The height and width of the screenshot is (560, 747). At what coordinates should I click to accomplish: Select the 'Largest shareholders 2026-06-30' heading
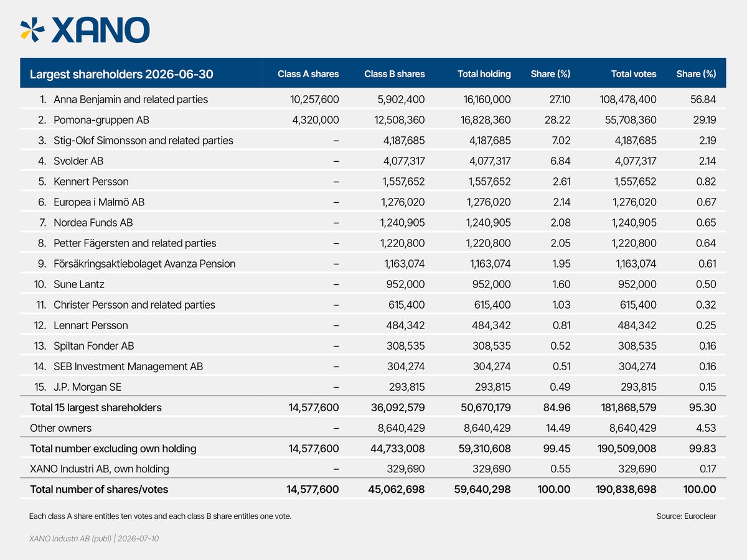(121, 74)
